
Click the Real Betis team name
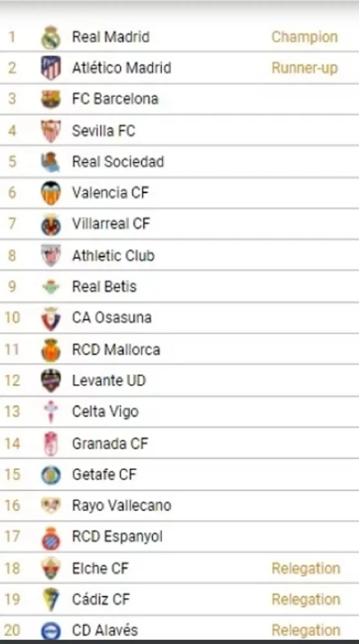tap(104, 287)
